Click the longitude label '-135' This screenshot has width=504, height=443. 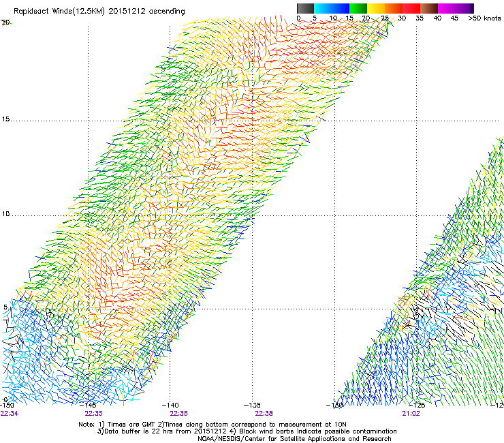(252, 405)
